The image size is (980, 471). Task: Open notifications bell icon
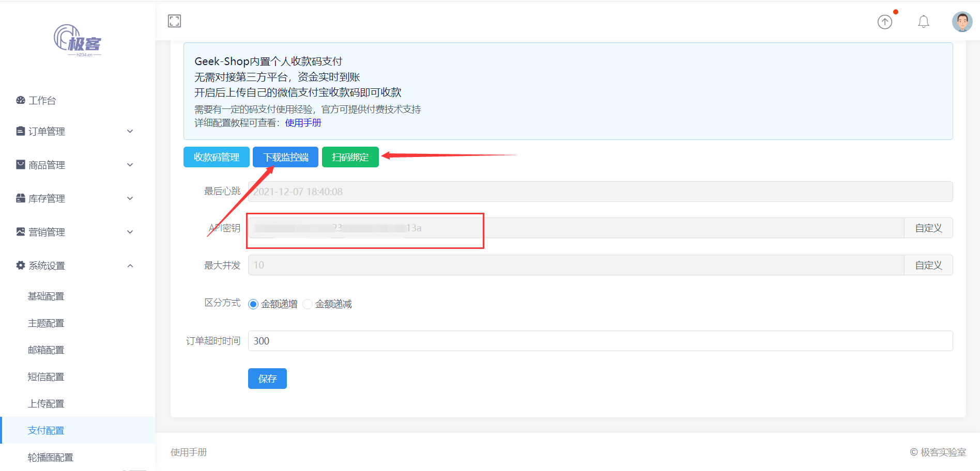924,22
